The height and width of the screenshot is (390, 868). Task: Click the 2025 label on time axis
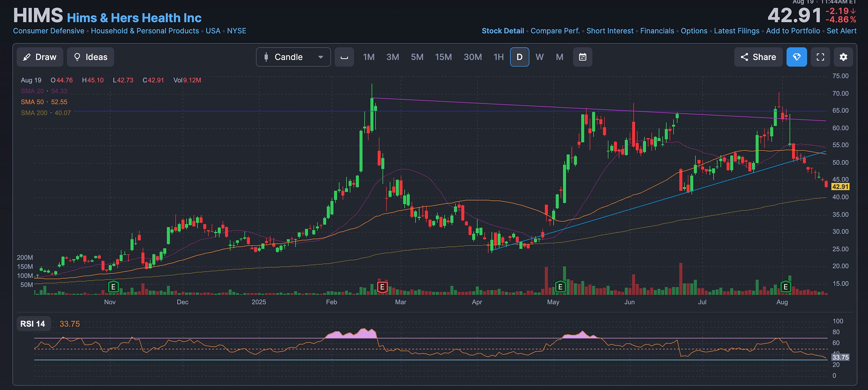[x=259, y=302]
